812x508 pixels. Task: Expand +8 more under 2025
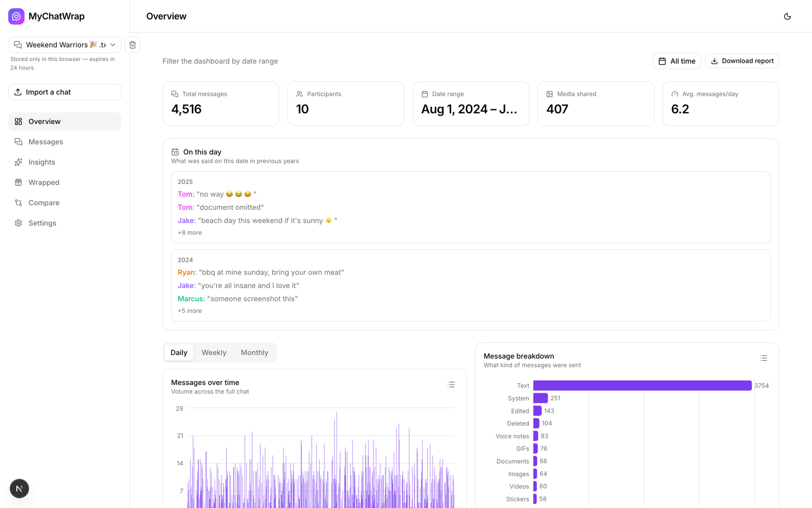pos(190,233)
